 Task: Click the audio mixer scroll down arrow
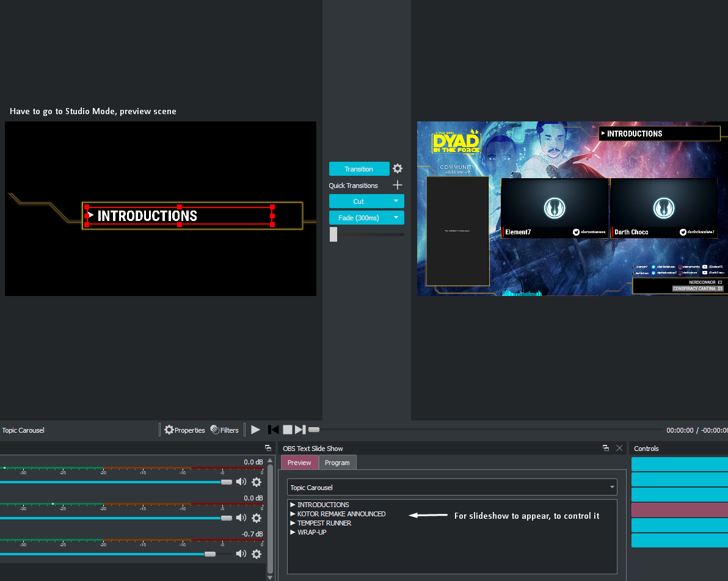tap(270, 577)
